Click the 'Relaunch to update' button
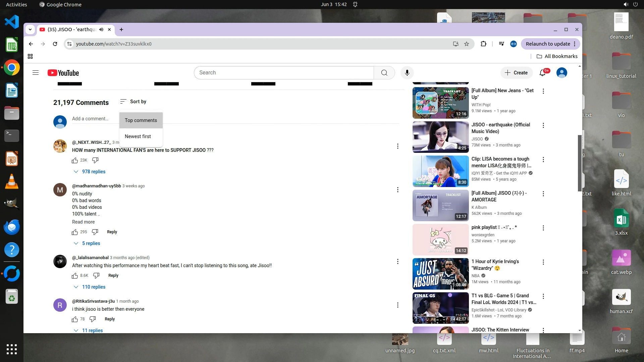The width and height of the screenshot is (644, 362). coord(548,44)
